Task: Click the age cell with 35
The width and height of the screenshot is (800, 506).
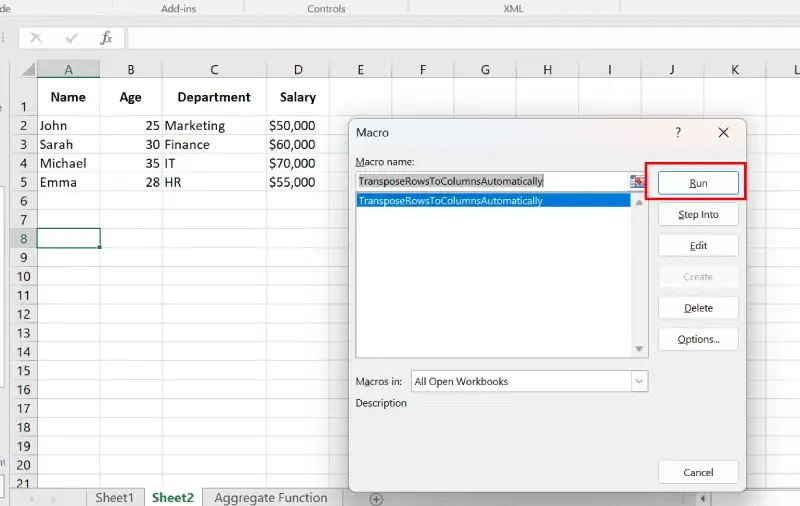Action: [131, 163]
